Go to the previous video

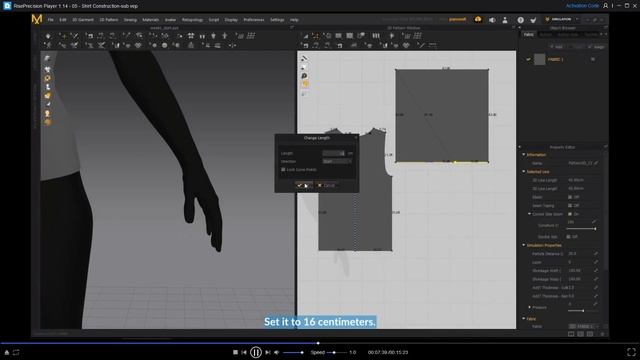pyautogui.click(x=244, y=352)
